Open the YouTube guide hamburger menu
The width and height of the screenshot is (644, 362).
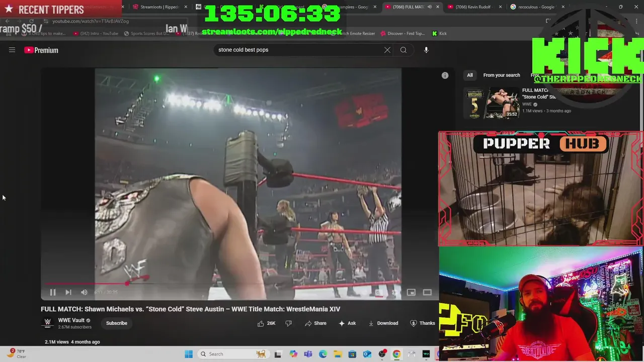click(12, 50)
